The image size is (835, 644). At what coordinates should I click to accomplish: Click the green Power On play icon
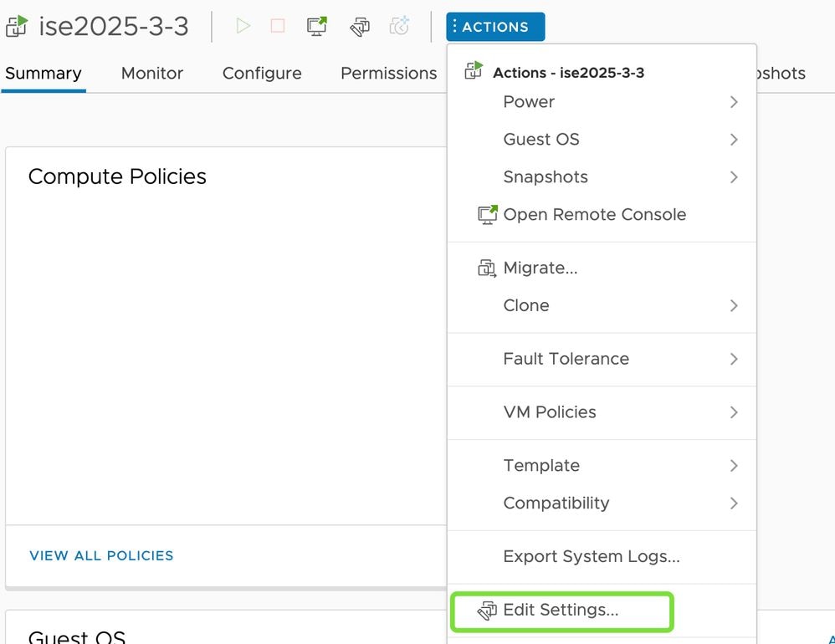[243, 27]
